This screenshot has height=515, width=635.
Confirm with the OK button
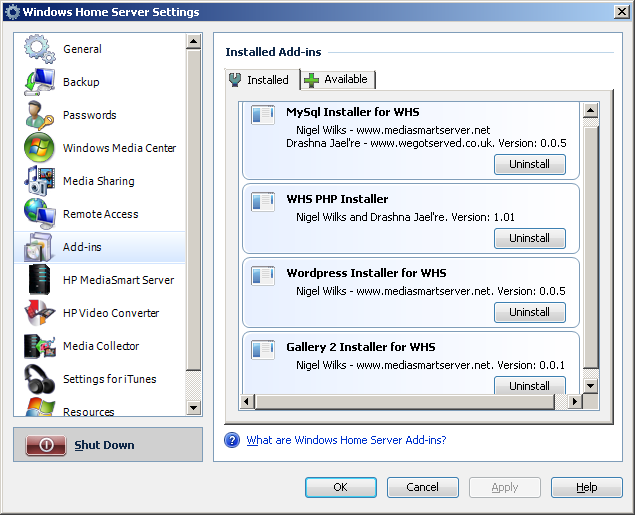[x=341, y=487]
